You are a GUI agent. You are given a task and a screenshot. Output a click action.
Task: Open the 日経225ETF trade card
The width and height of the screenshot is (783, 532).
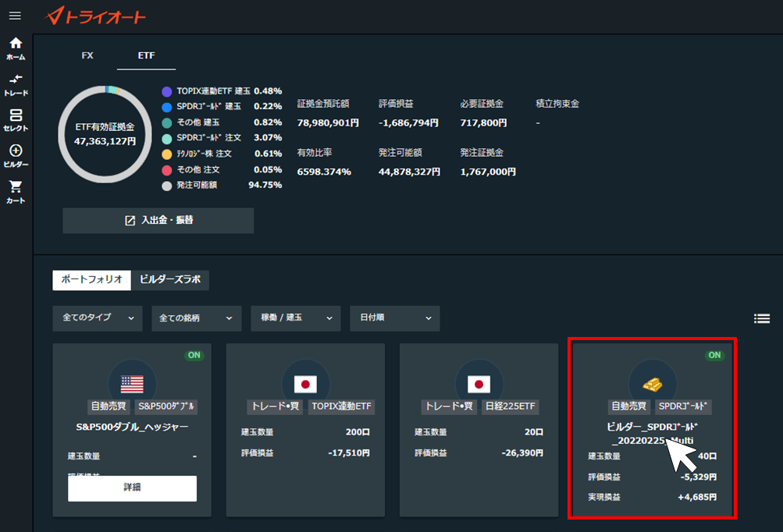point(479,430)
